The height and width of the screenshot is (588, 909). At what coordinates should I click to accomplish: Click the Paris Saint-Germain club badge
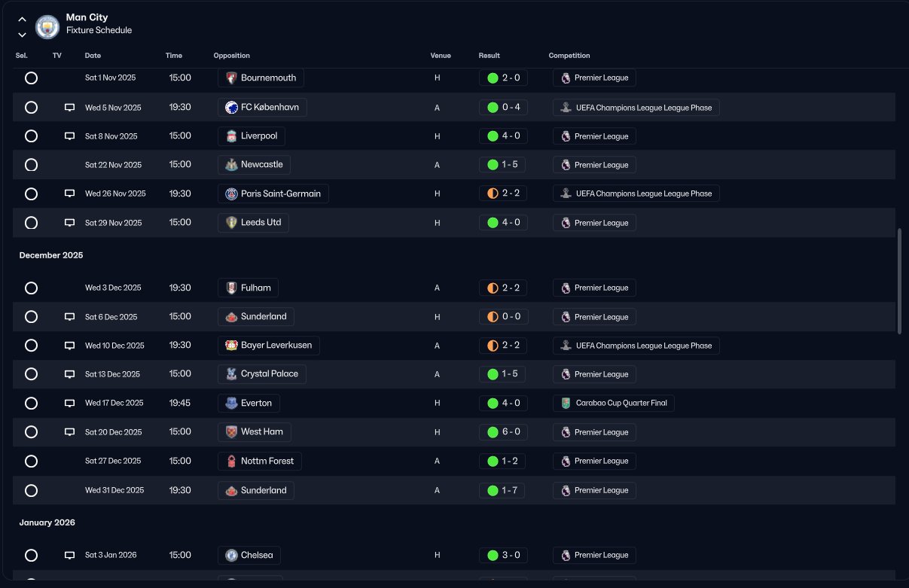231,193
